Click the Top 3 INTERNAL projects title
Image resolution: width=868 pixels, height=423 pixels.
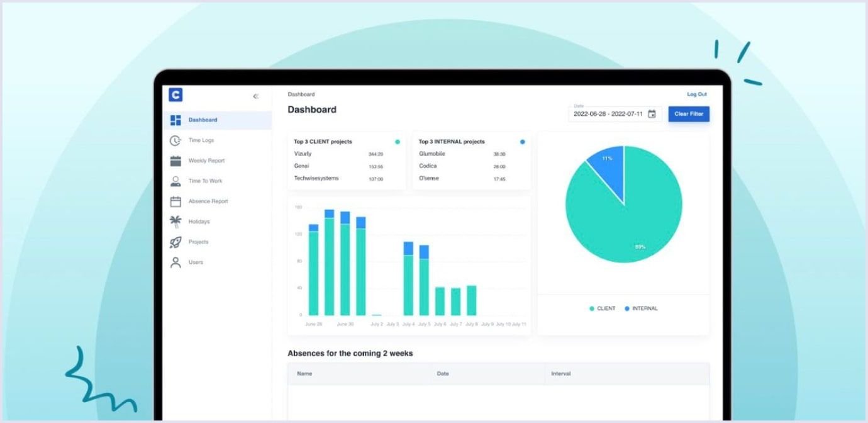point(452,142)
